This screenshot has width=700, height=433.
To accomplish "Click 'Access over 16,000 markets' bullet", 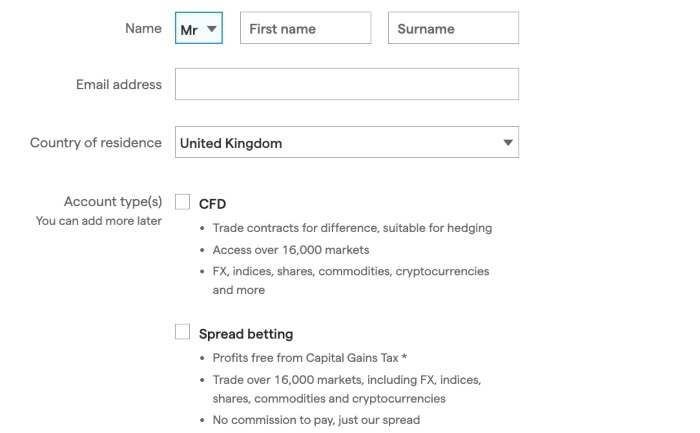I will tap(291, 250).
